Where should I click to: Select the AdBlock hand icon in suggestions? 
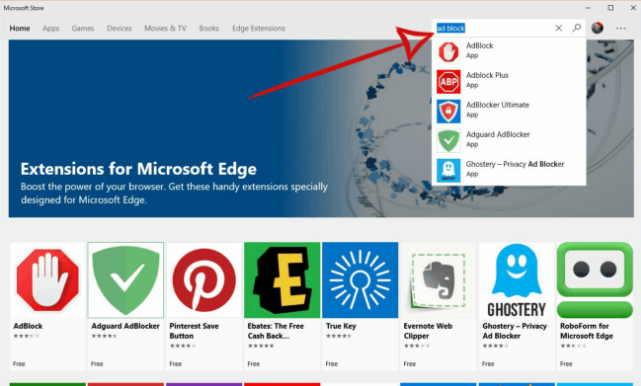point(448,52)
